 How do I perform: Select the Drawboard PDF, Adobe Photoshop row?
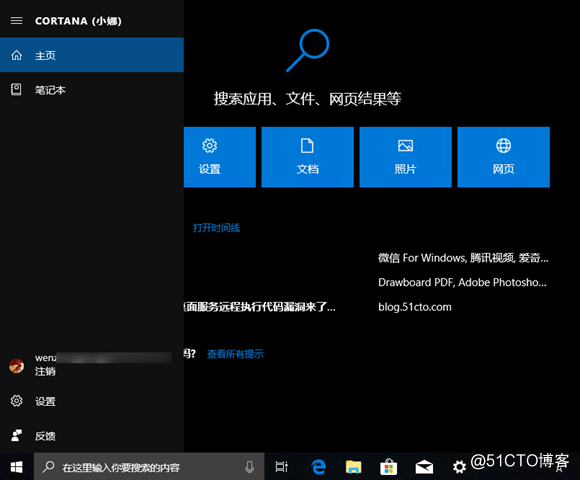tap(462, 283)
